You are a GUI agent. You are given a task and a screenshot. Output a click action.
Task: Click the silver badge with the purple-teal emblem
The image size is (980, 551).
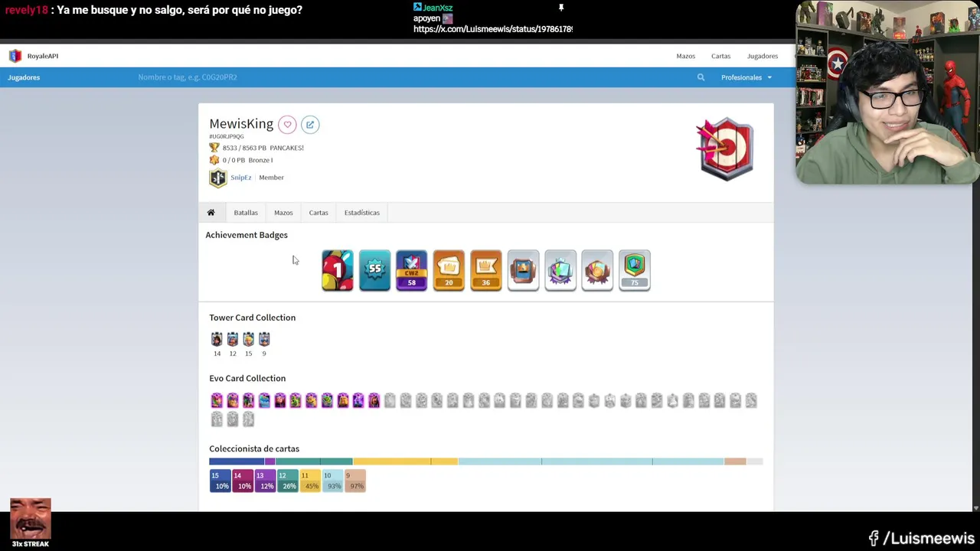(560, 270)
